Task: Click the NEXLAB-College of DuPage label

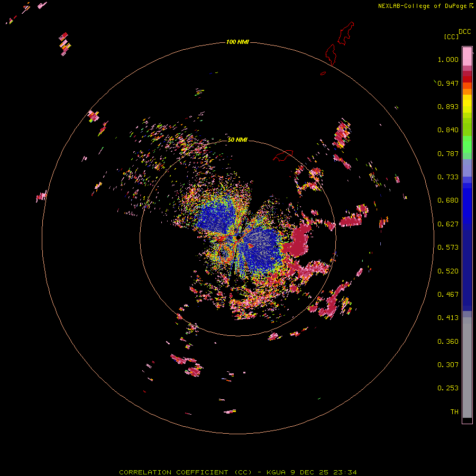Action: click(x=422, y=6)
